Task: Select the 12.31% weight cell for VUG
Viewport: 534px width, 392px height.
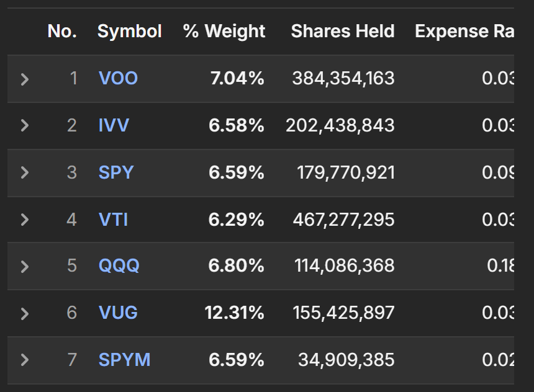Action: (x=234, y=313)
